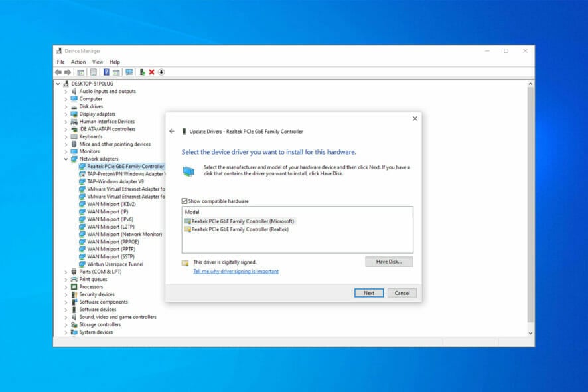Image resolution: width=588 pixels, height=392 pixels.
Task: Click the Properties icon in the toolbar
Action: pyautogui.click(x=92, y=72)
